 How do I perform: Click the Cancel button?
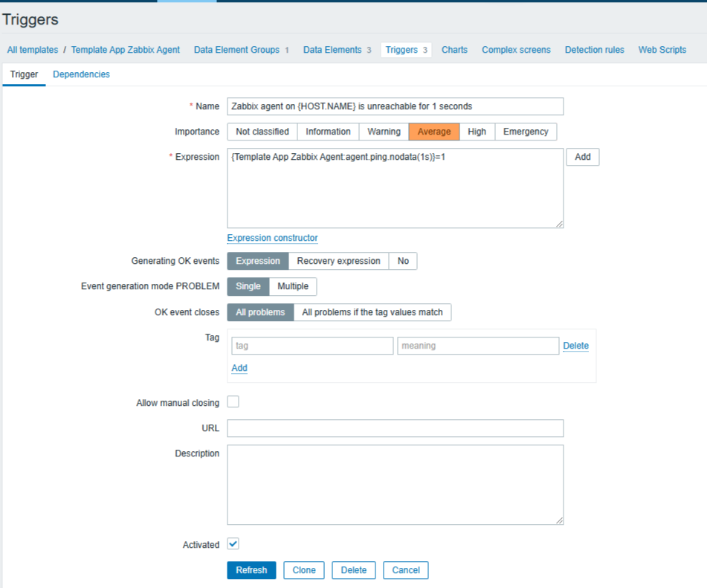pyautogui.click(x=406, y=570)
